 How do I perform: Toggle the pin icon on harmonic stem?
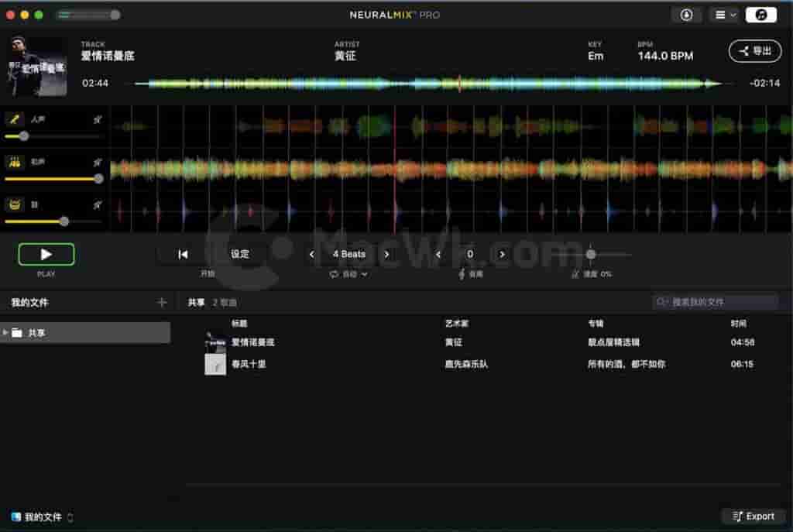(x=98, y=163)
